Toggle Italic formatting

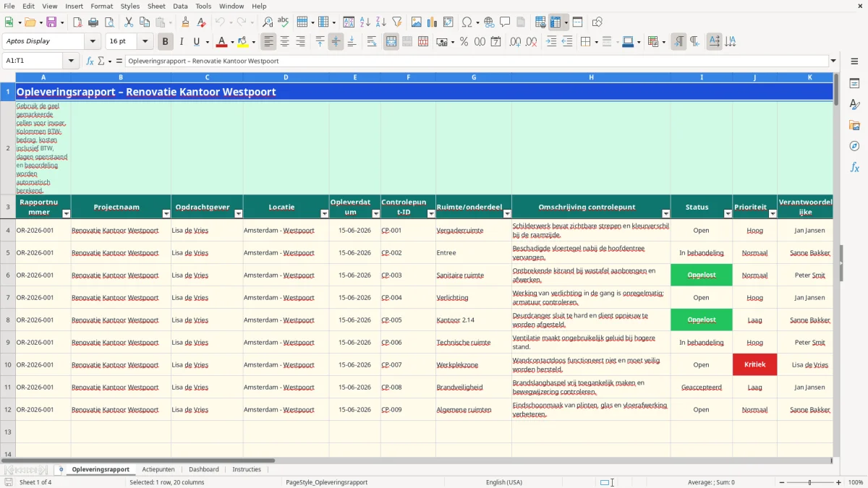point(181,42)
